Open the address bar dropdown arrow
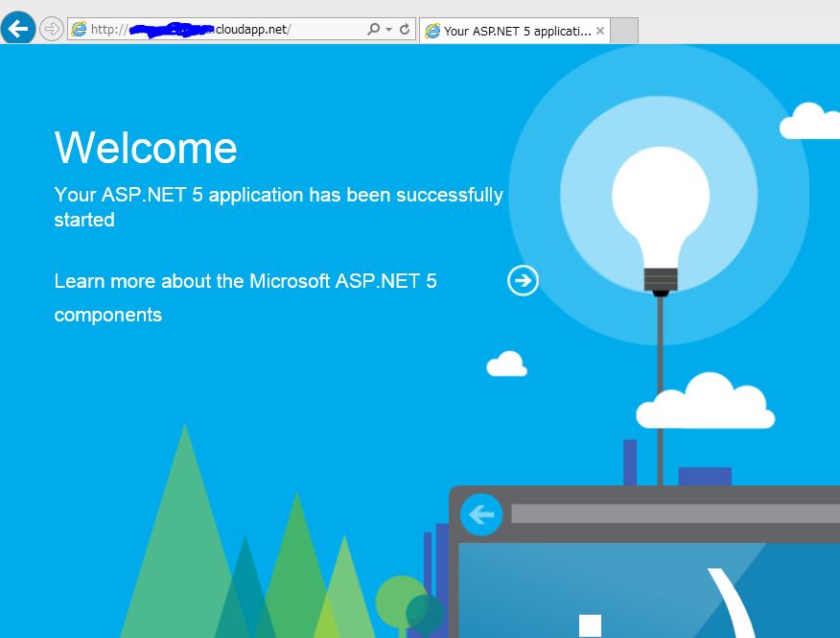This screenshot has width=840, height=638. (389, 30)
